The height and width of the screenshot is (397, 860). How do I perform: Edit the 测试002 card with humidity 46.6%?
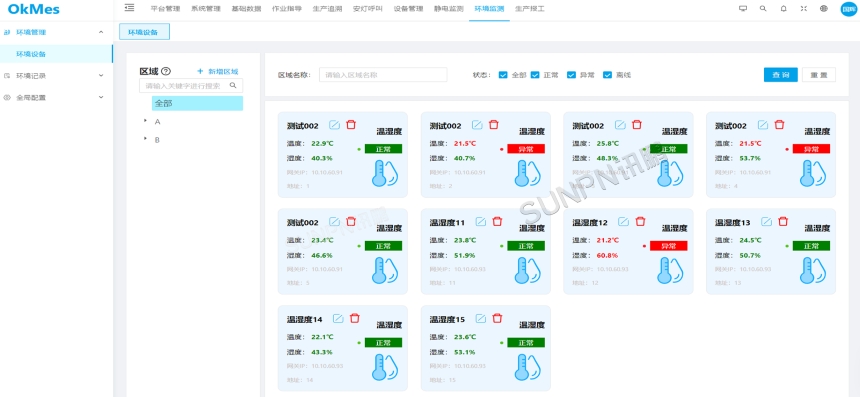(335, 222)
